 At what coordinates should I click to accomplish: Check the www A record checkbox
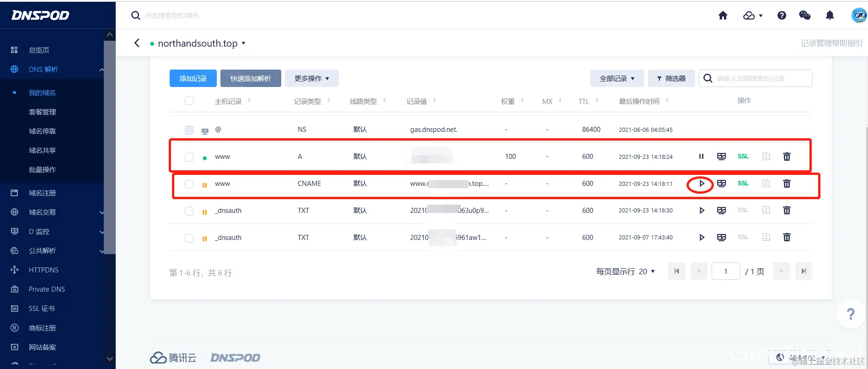coord(189,157)
